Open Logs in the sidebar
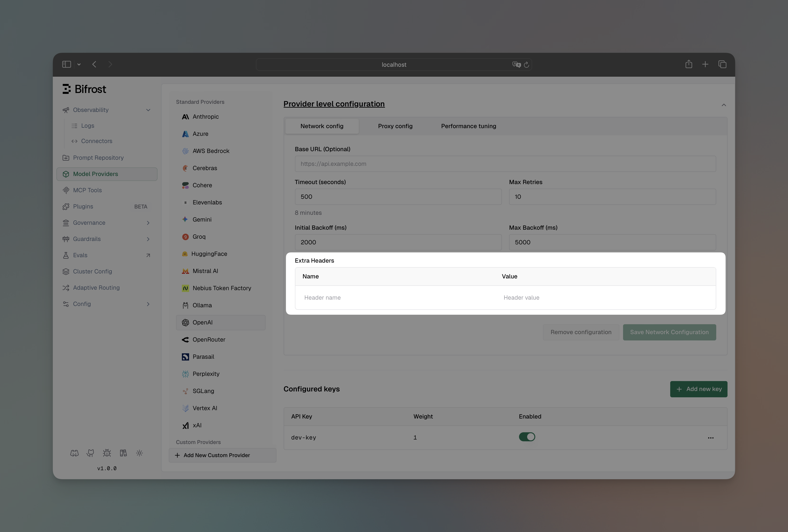 point(88,126)
